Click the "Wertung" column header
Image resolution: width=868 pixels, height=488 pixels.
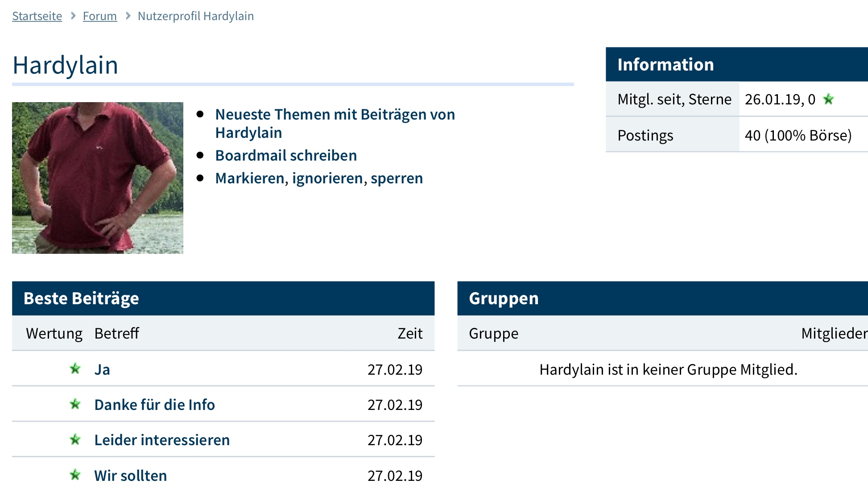(54, 333)
